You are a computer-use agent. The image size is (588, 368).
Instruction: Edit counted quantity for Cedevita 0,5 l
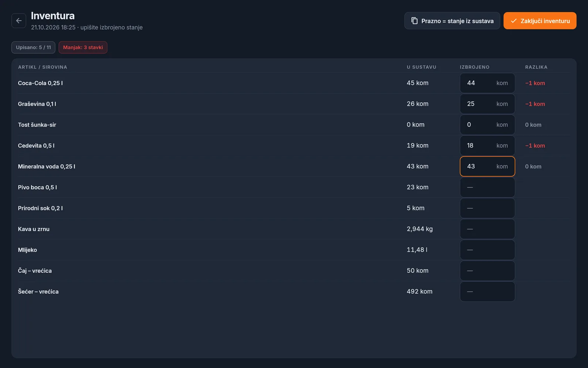coord(487,146)
